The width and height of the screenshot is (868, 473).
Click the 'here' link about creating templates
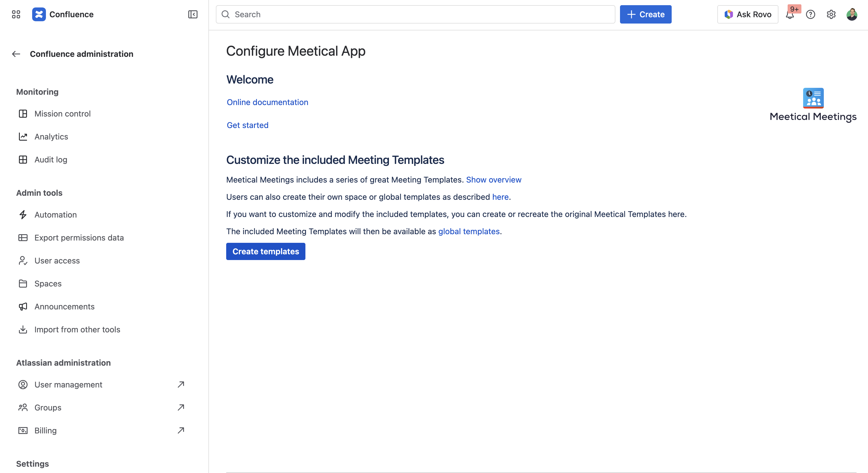coord(500,197)
